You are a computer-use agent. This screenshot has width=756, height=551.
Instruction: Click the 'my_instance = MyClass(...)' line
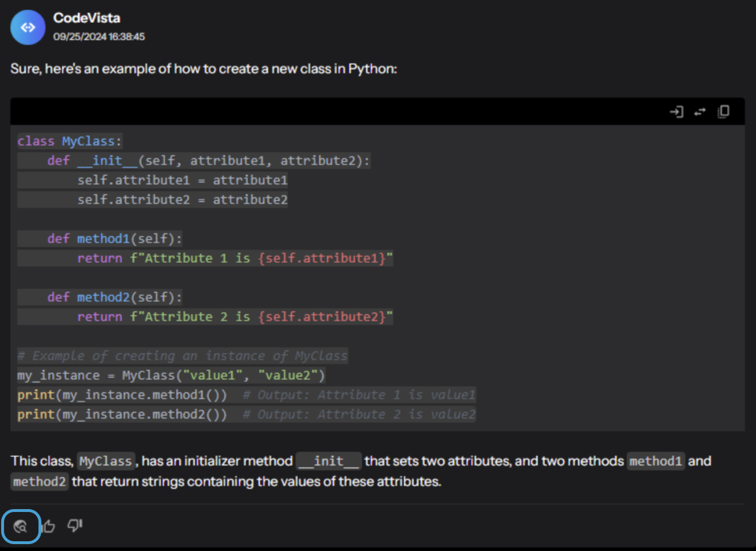coord(171,375)
